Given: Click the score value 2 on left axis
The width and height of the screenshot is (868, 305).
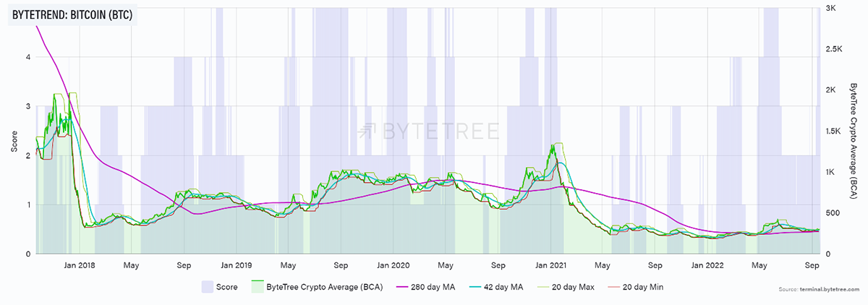Looking at the screenshot, I should tap(27, 155).
